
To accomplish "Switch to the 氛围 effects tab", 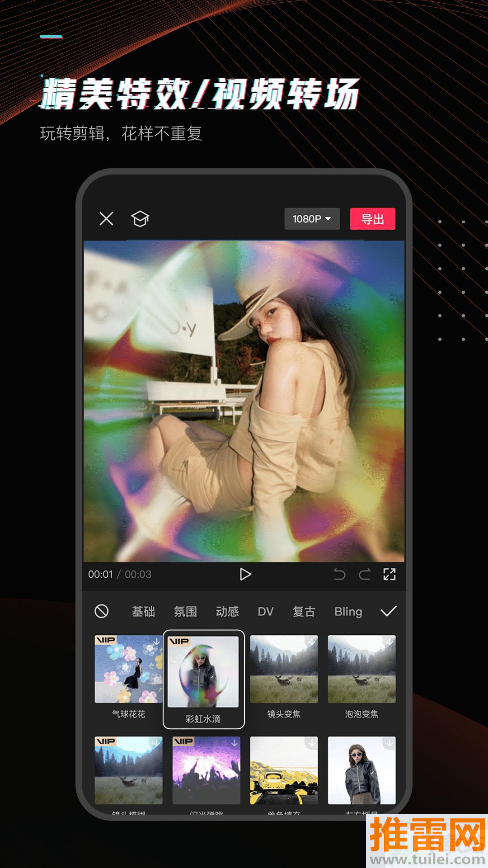I will click(185, 612).
